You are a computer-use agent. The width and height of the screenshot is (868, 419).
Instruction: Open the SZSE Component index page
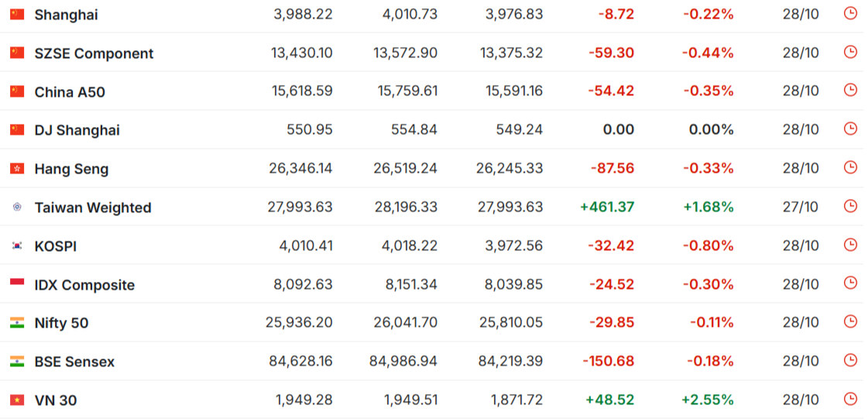click(94, 53)
